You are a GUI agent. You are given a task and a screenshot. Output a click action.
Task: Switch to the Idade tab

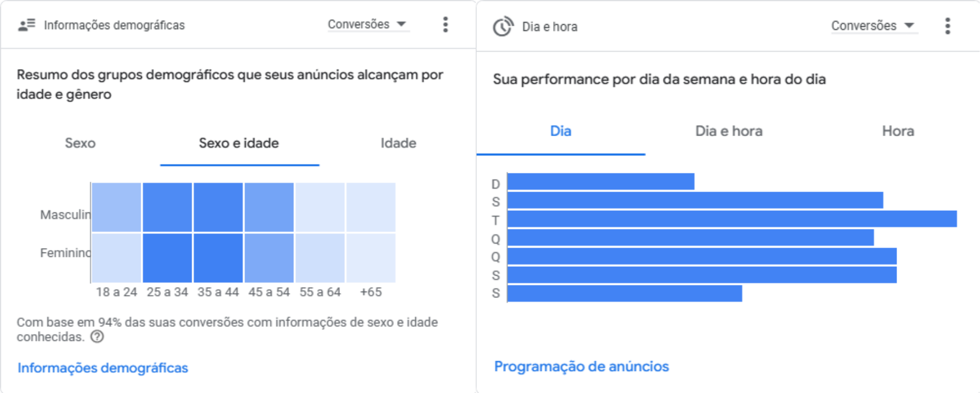point(398,143)
